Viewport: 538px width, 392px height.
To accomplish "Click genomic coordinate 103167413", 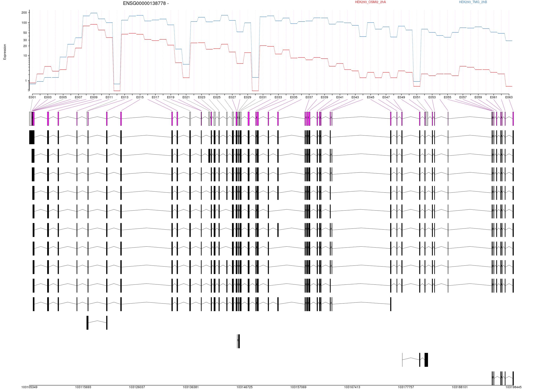I will pyautogui.click(x=352, y=387).
